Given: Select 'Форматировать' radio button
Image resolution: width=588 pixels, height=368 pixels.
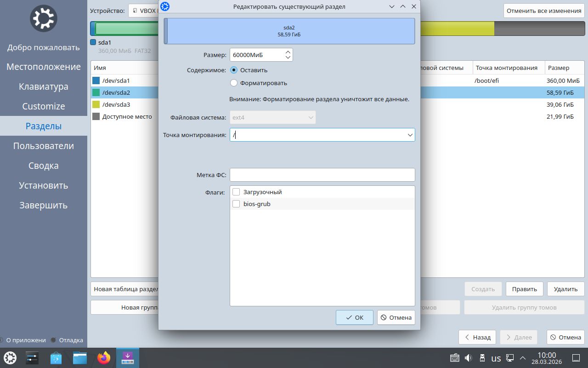Looking at the screenshot, I should [x=234, y=83].
